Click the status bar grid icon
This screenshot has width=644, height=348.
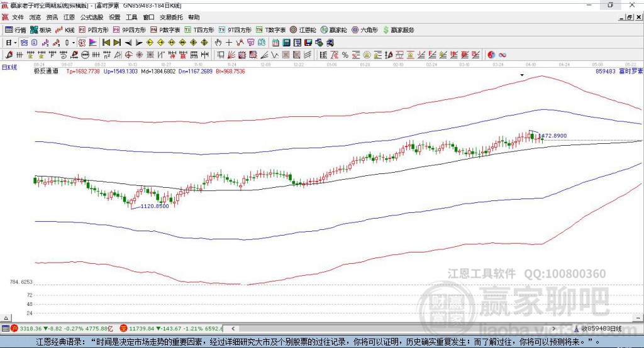[5, 329]
